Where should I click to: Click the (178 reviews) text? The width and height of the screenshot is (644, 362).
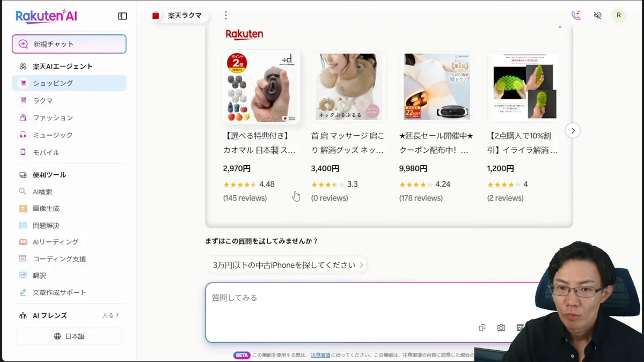click(421, 198)
